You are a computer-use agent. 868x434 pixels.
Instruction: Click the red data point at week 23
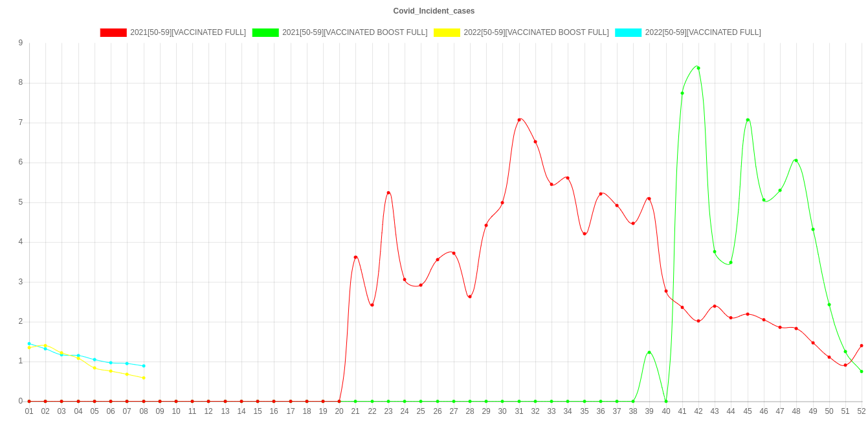(388, 193)
